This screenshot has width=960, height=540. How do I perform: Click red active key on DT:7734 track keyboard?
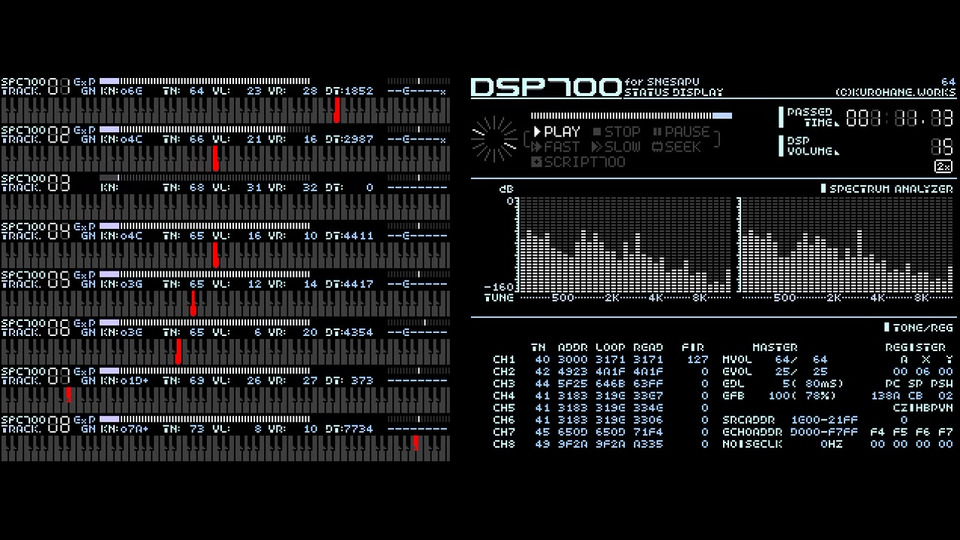(x=416, y=443)
